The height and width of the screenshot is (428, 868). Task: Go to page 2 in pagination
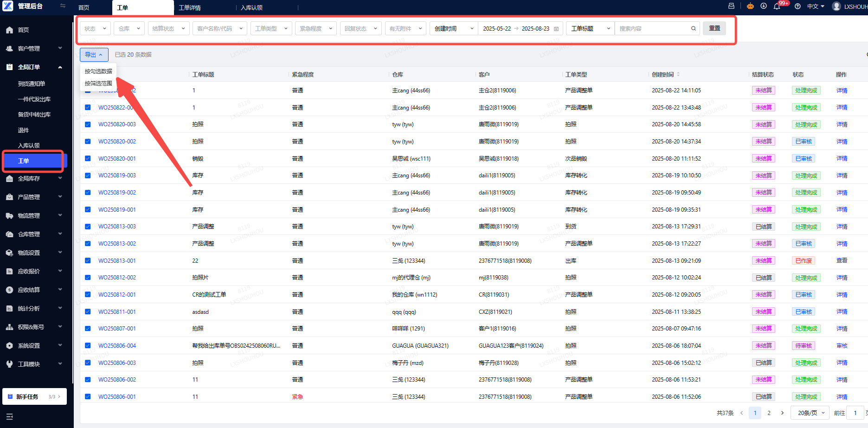click(769, 413)
